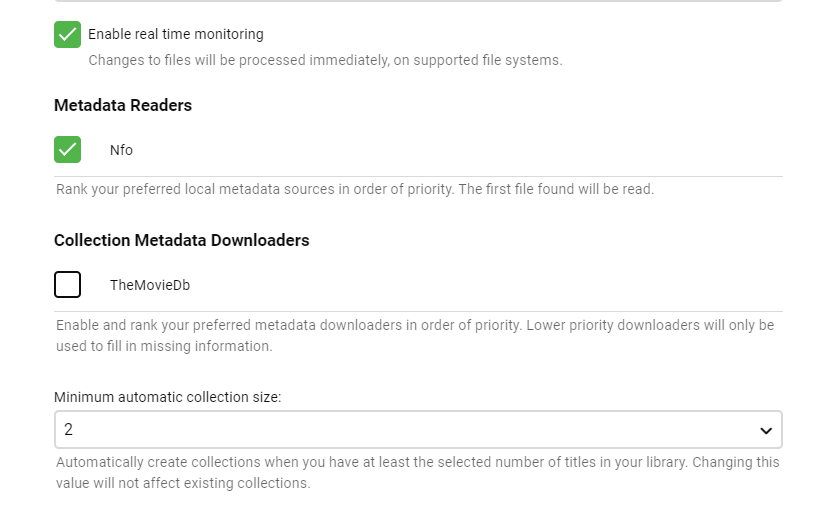Click the empty box icon beside TheMovieDb
This screenshot has width=825, height=513.
[67, 285]
